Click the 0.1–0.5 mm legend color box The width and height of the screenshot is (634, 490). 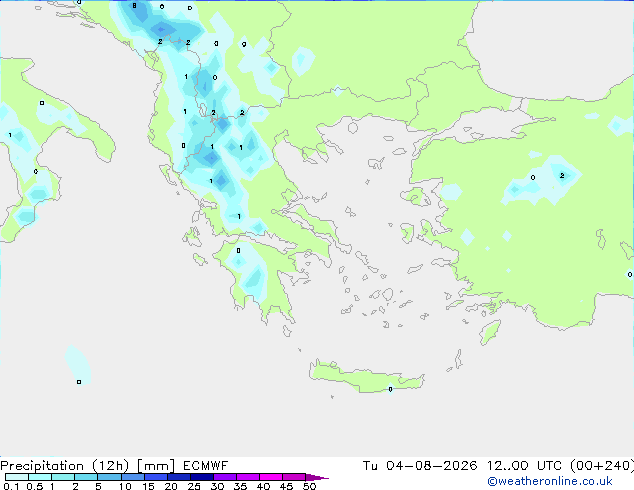[x=17, y=477]
